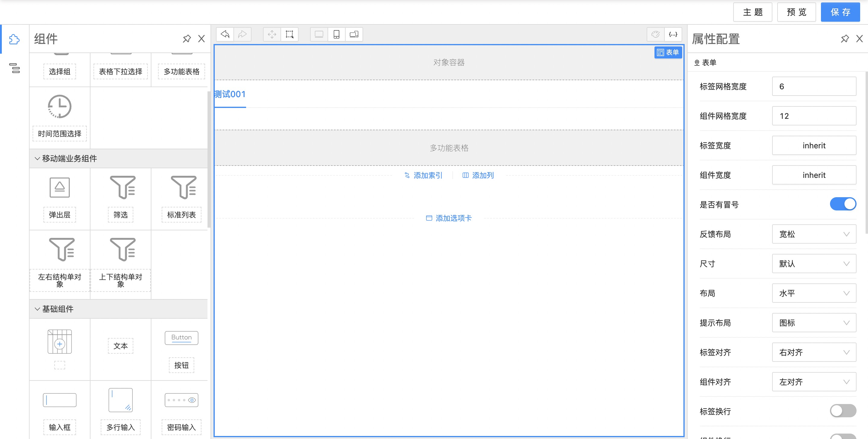Toggle the 标签换行 switch
868x439 pixels.
coord(843,411)
